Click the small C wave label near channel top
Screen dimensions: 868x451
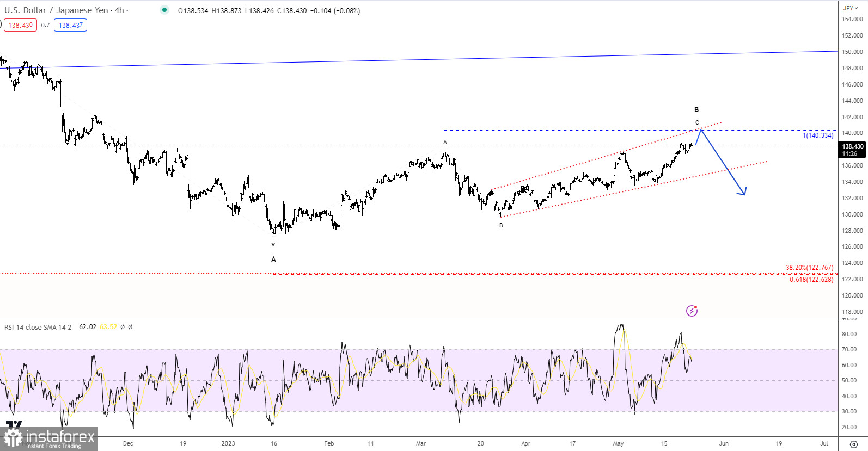697,122
